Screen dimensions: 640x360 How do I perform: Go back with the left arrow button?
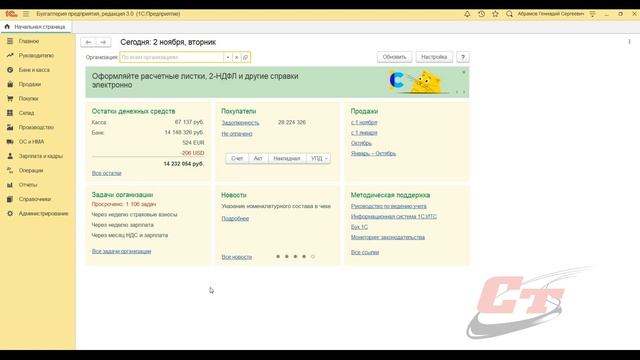point(88,42)
